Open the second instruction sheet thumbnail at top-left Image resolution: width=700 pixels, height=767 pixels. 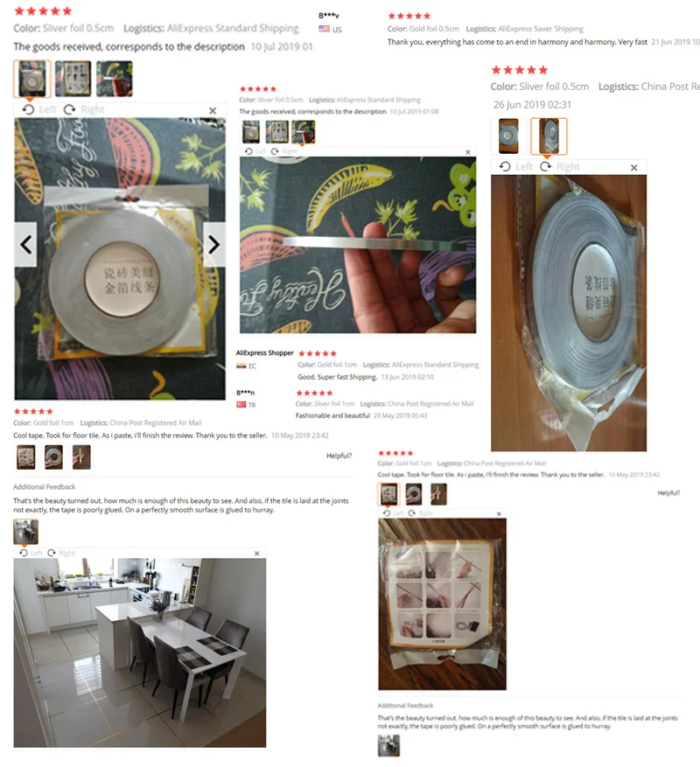coord(73,79)
